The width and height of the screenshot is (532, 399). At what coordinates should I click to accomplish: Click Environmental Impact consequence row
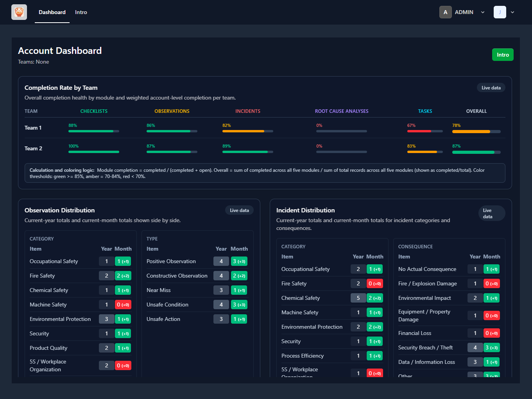[x=449, y=298]
